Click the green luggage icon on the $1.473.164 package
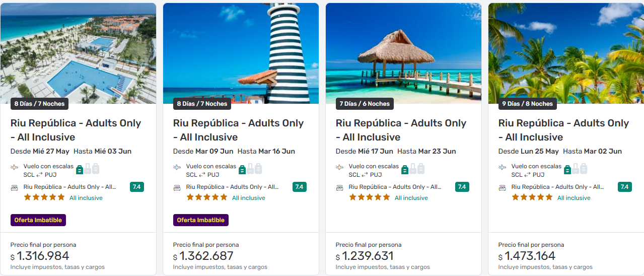644x276 pixels. [567, 169]
